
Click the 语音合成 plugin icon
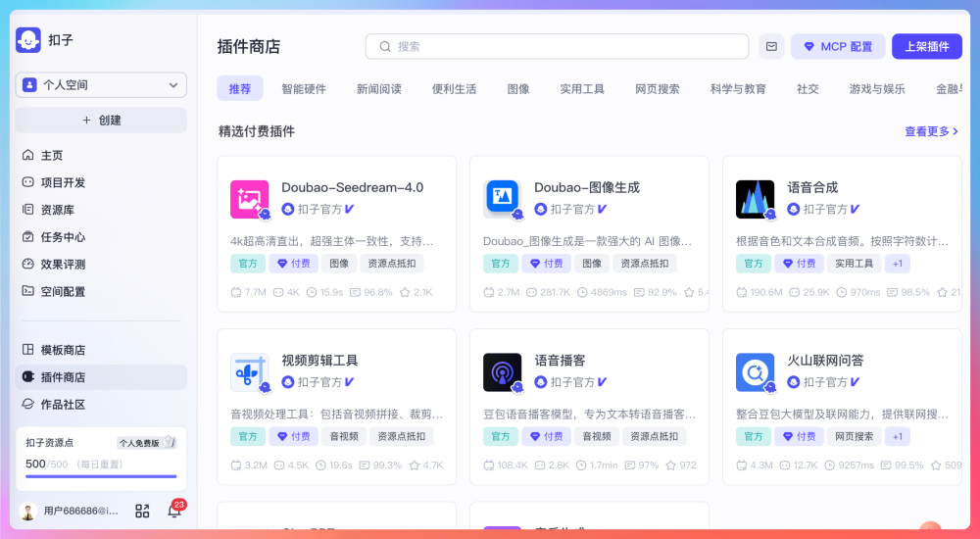[x=755, y=199]
